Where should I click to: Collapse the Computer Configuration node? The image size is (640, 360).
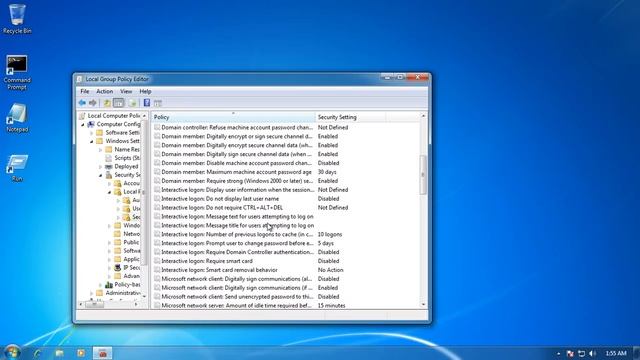click(x=83, y=124)
